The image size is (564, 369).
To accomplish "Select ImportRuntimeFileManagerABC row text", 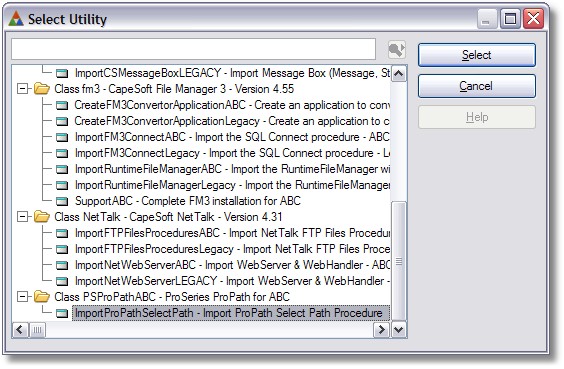I will (232, 169).
